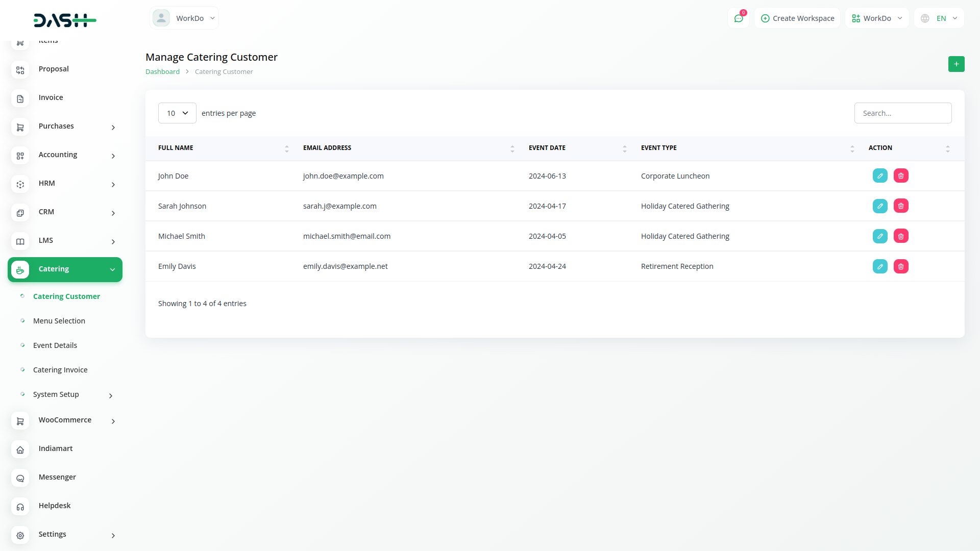The image size is (980, 551).
Task: Open the chat messages icon in header
Action: click(x=738, y=18)
